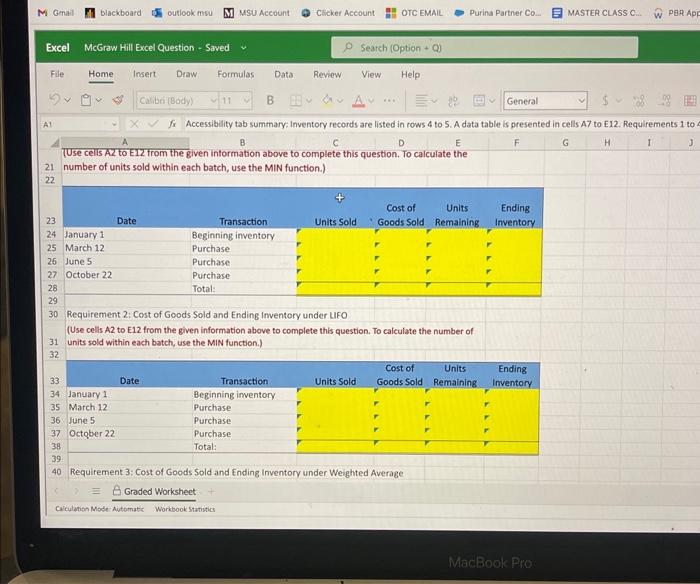Screen dimensions: 700x584
Task: Select the Format Painter icon
Action: pyautogui.click(x=118, y=100)
